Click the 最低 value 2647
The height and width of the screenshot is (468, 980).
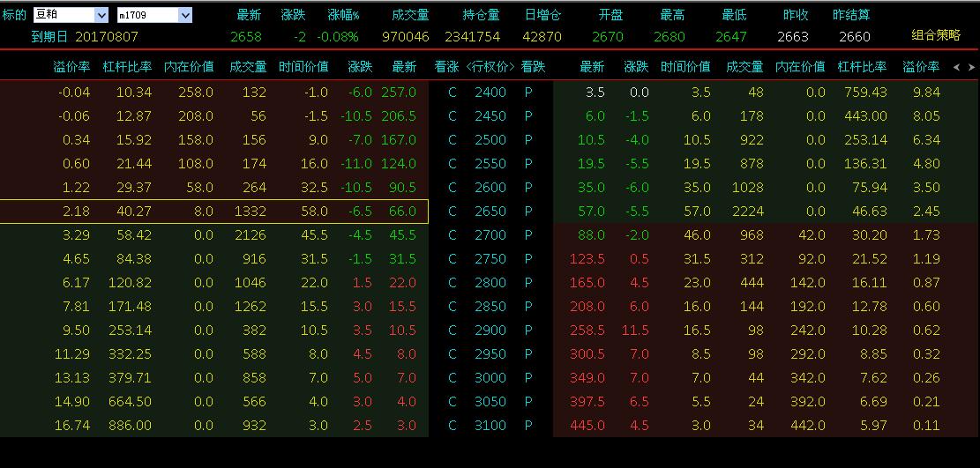pyautogui.click(x=731, y=37)
